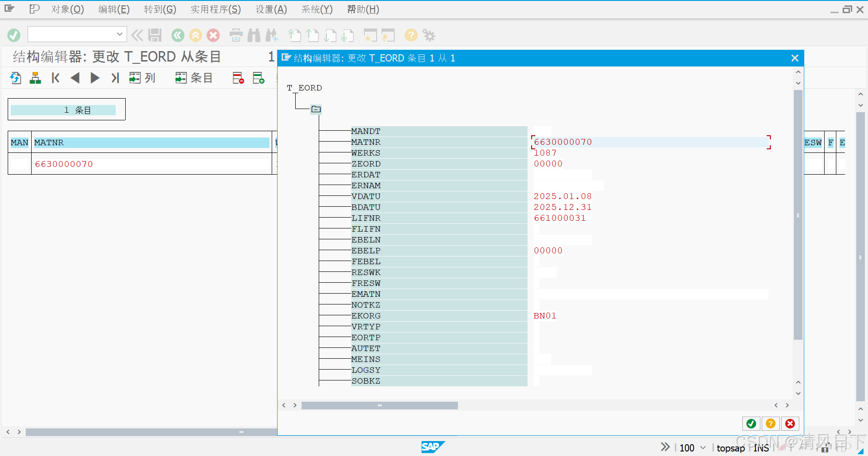Screen dimensions: 868x456
Task: Open Customize Local Layout gears icon
Action: 429,35
